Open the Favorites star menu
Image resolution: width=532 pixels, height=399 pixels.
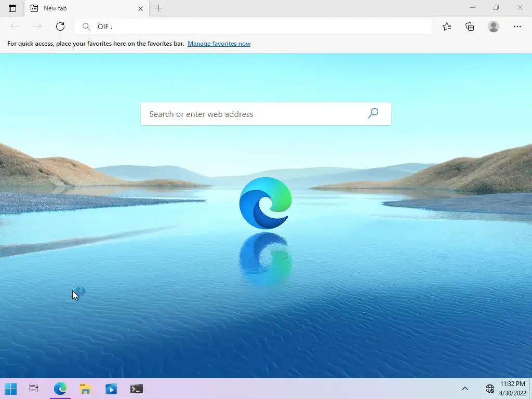coord(447,26)
